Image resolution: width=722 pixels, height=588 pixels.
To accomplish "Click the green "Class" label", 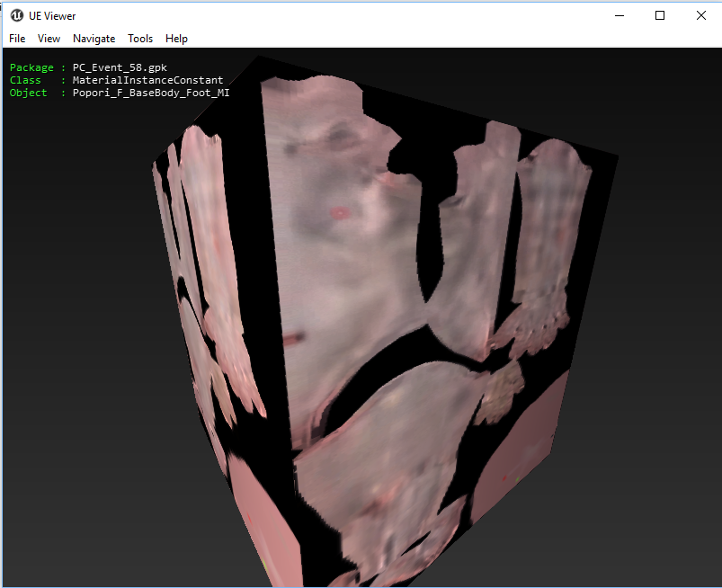I will (x=25, y=80).
